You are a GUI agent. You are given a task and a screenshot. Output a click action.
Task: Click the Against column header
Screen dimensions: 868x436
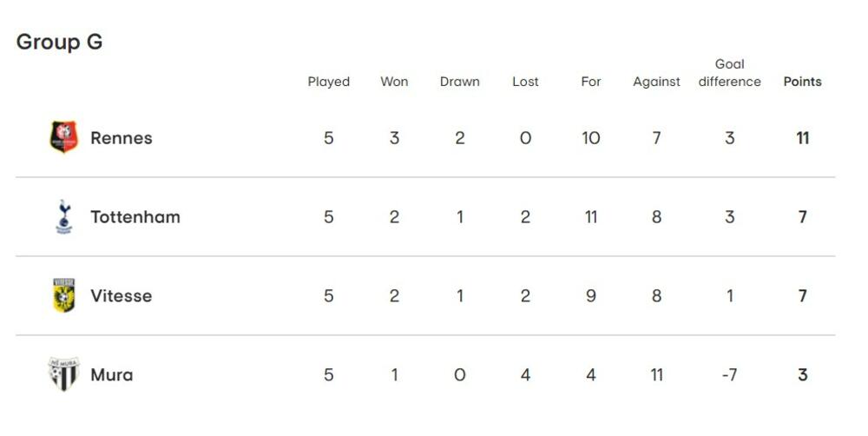point(656,82)
